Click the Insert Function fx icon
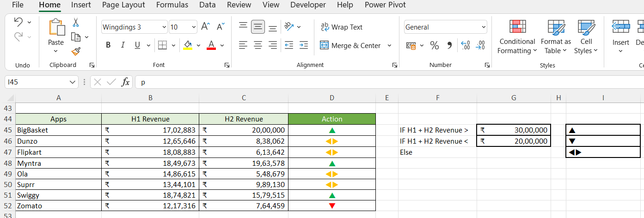This screenshot has height=218, width=644. pyautogui.click(x=125, y=82)
